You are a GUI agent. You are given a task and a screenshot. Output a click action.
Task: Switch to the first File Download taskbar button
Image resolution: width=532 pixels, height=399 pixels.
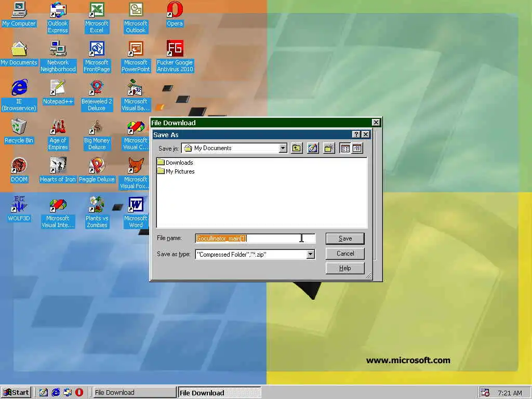pos(135,393)
